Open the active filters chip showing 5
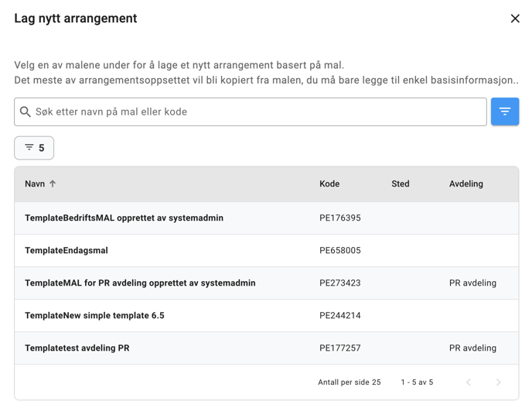Image resolution: width=532 pixels, height=401 pixels. coord(34,148)
